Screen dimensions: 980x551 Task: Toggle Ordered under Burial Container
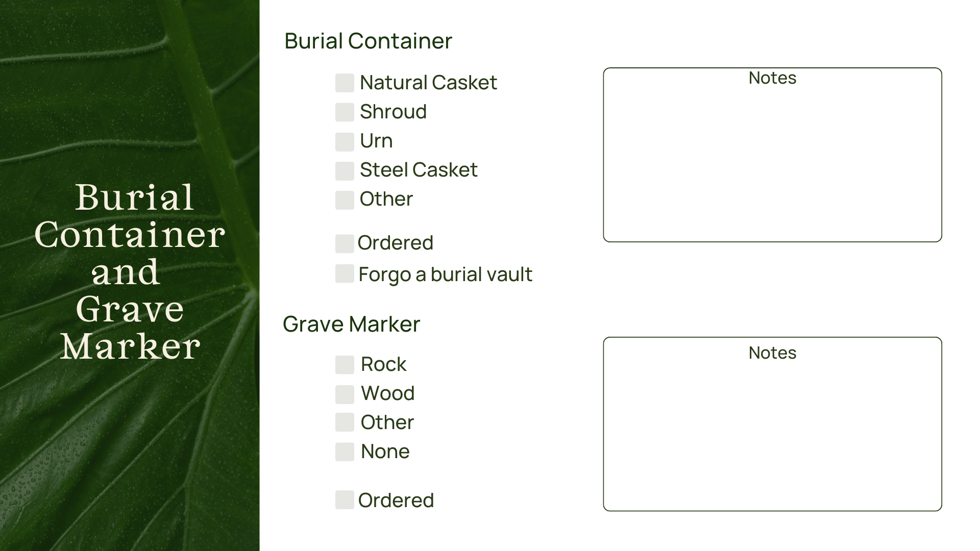click(x=345, y=243)
